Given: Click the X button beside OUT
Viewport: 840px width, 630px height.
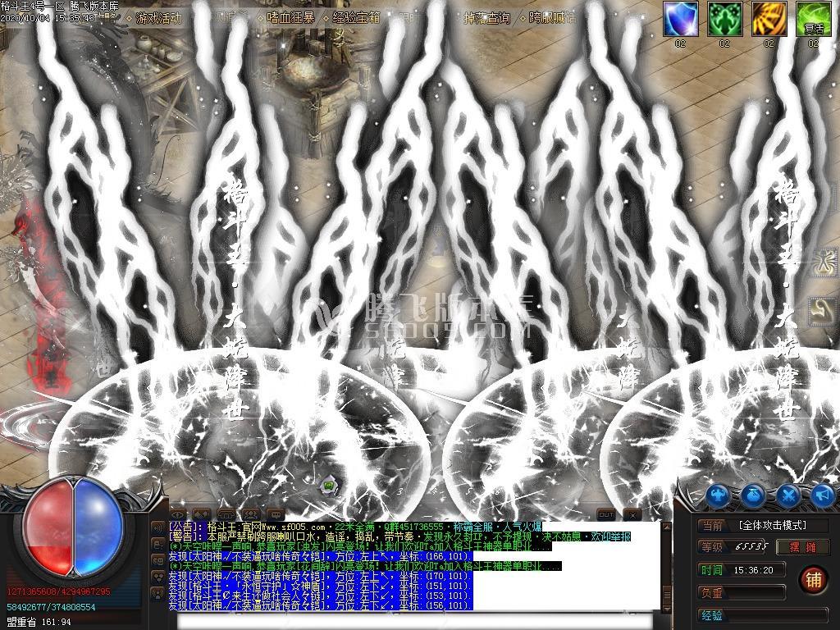Looking at the screenshot, I should 632,515.
